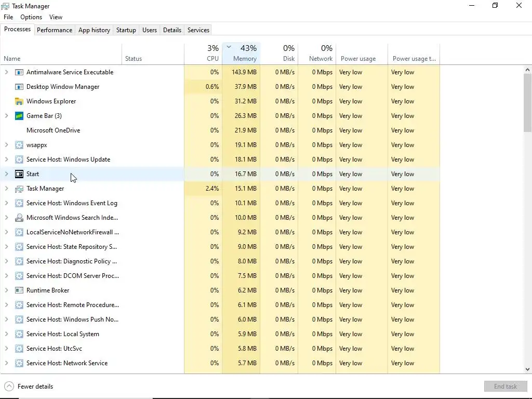Switch to the Details tab
This screenshot has width=532, height=399.
click(172, 30)
